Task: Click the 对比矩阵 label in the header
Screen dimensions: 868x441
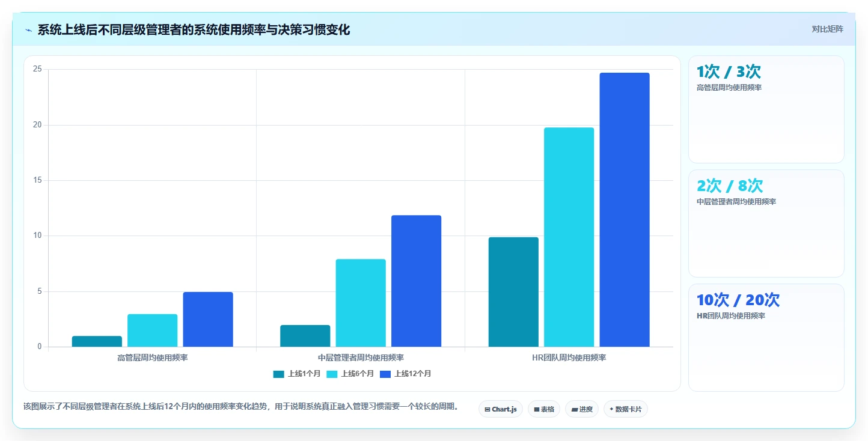Action: (x=827, y=29)
